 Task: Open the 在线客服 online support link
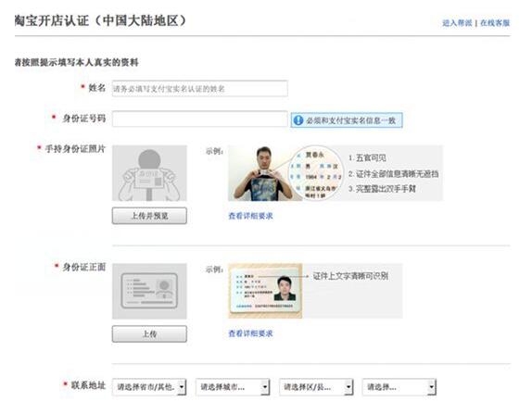tap(495, 23)
